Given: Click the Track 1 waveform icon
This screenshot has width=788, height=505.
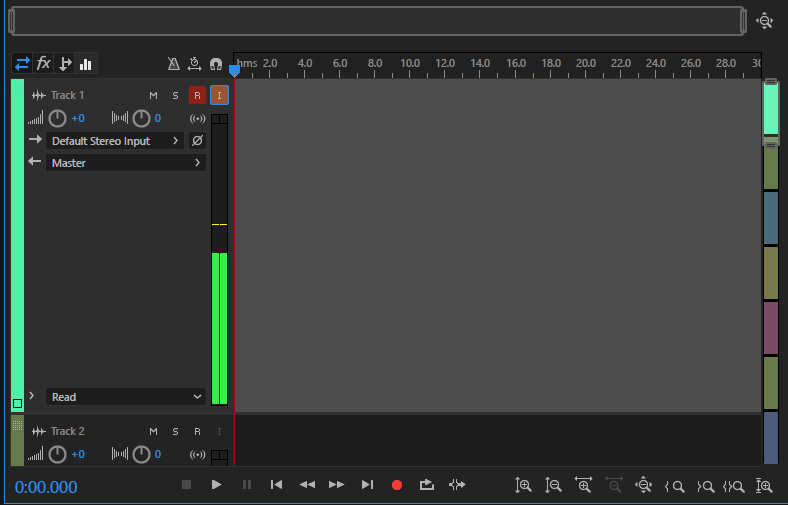Looking at the screenshot, I should tap(39, 95).
